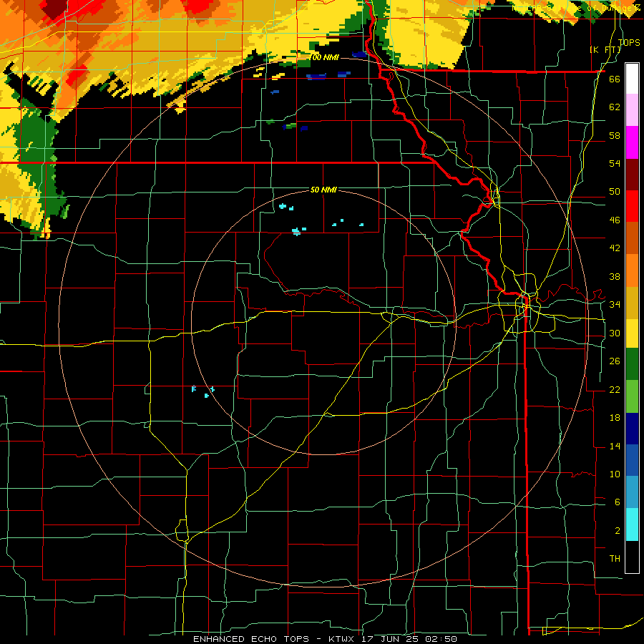
Task: Click the cyan echo group southwest inside the 100 NMI ring
Action: [203, 391]
